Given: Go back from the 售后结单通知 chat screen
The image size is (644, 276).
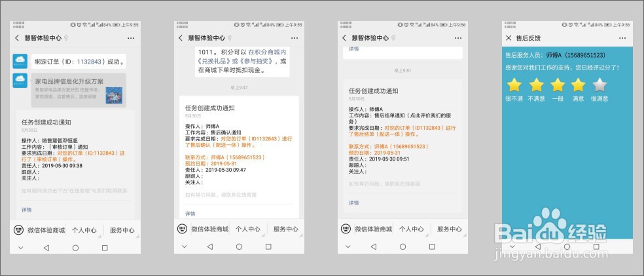Looking at the screenshot, I should [x=344, y=38].
